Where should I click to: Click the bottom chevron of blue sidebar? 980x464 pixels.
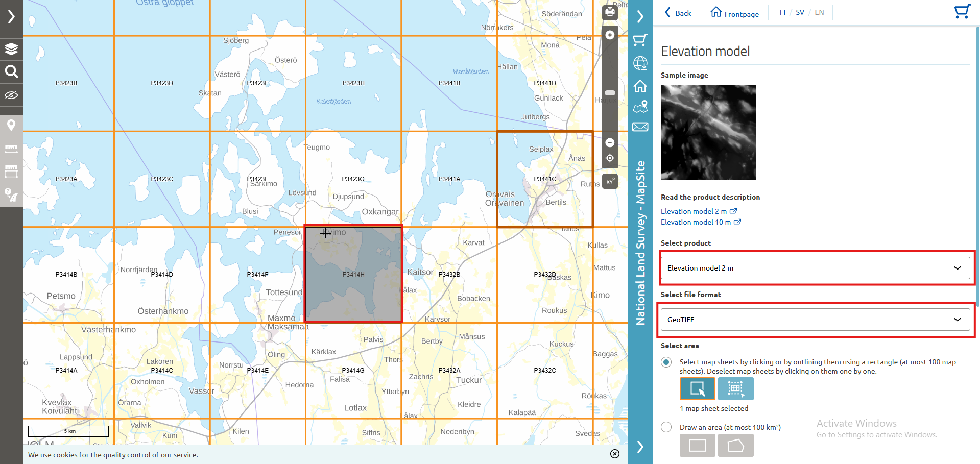(x=640, y=447)
